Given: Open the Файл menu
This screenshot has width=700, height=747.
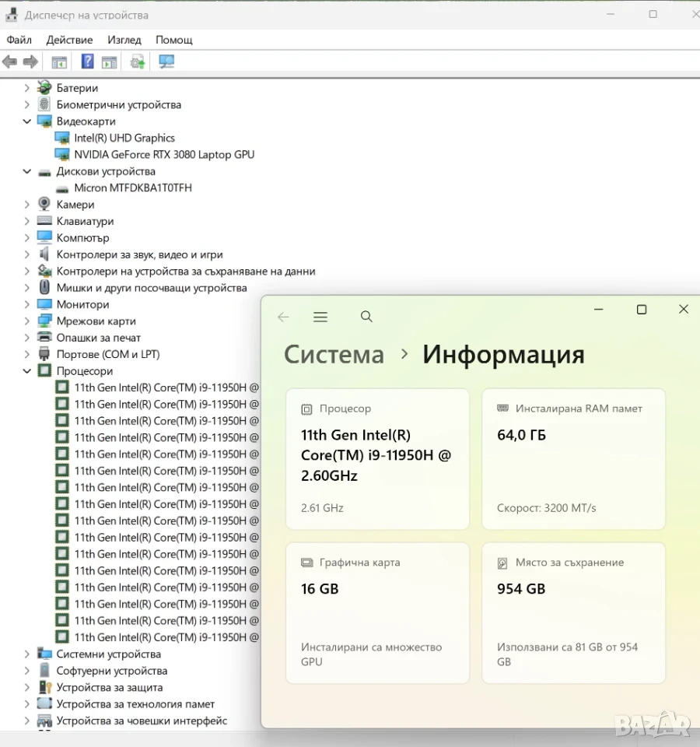Looking at the screenshot, I should [19, 40].
